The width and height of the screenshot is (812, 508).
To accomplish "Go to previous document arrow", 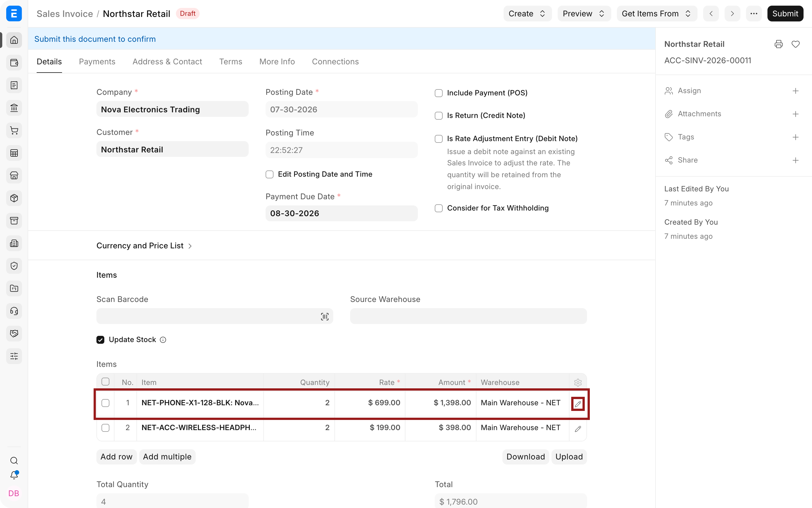I will (x=711, y=14).
